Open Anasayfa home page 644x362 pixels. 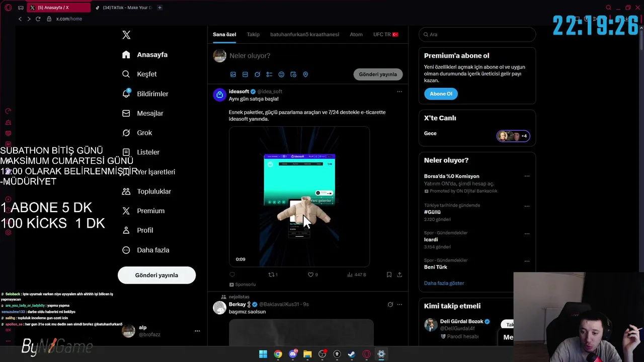pos(145,54)
